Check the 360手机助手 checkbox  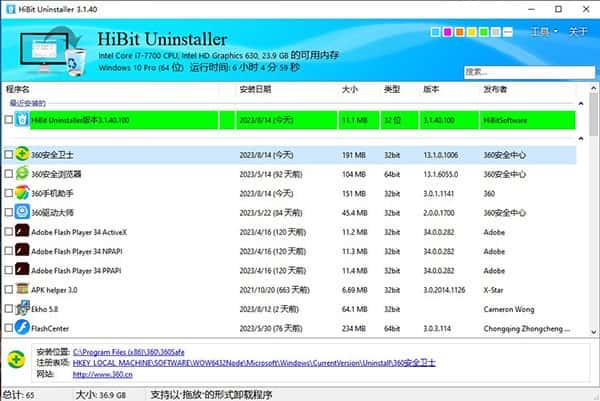tap(8, 193)
